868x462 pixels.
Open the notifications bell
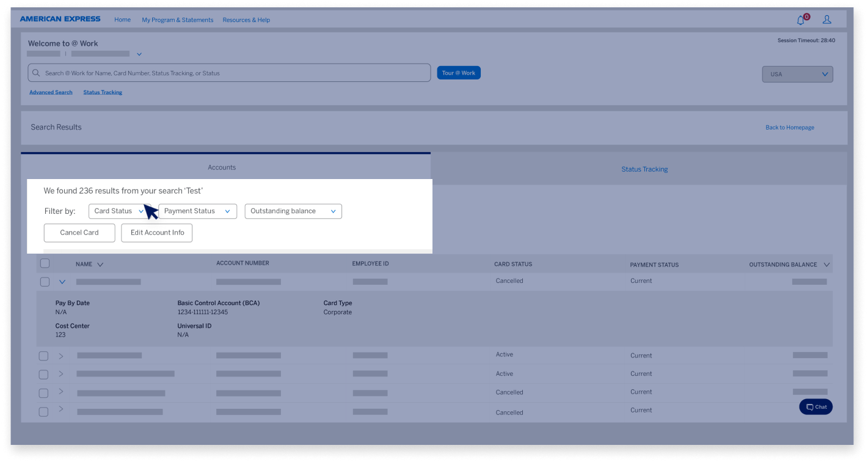(800, 20)
